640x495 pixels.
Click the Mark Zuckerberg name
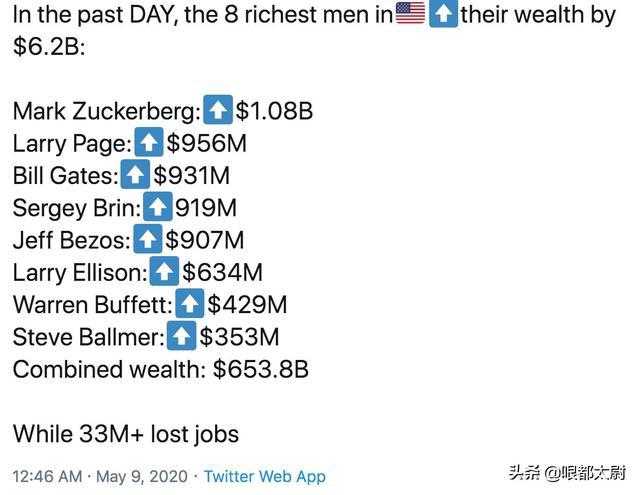tap(106, 110)
